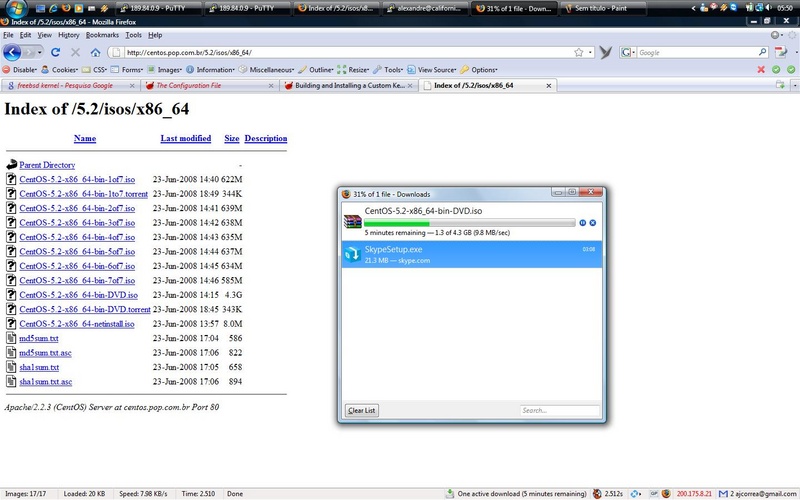Click Clear List in Downloads window

click(362, 410)
